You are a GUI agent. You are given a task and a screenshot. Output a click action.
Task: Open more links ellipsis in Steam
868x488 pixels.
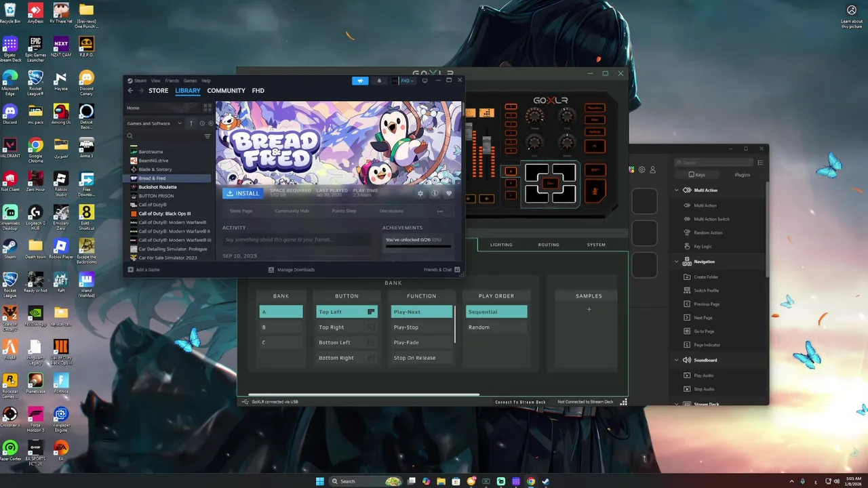440,211
